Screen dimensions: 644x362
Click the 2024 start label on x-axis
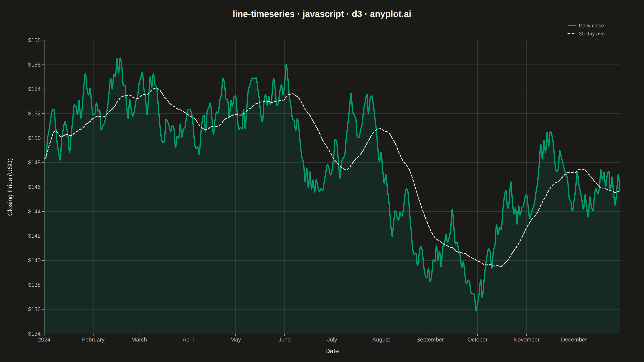(x=44, y=340)
